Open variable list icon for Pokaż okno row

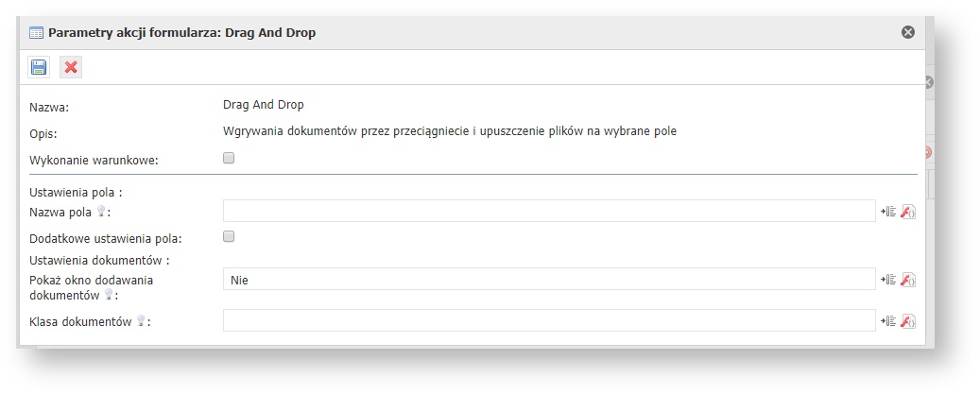(888, 280)
